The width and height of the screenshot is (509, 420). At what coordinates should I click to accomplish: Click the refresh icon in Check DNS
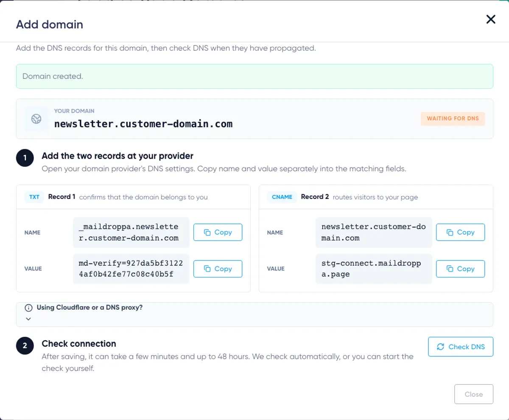pyautogui.click(x=441, y=347)
